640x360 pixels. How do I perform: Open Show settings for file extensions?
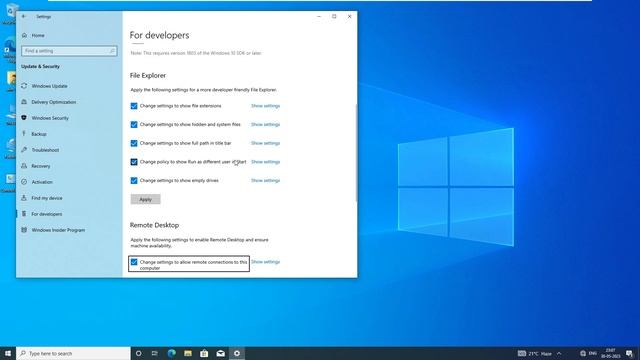(x=265, y=106)
